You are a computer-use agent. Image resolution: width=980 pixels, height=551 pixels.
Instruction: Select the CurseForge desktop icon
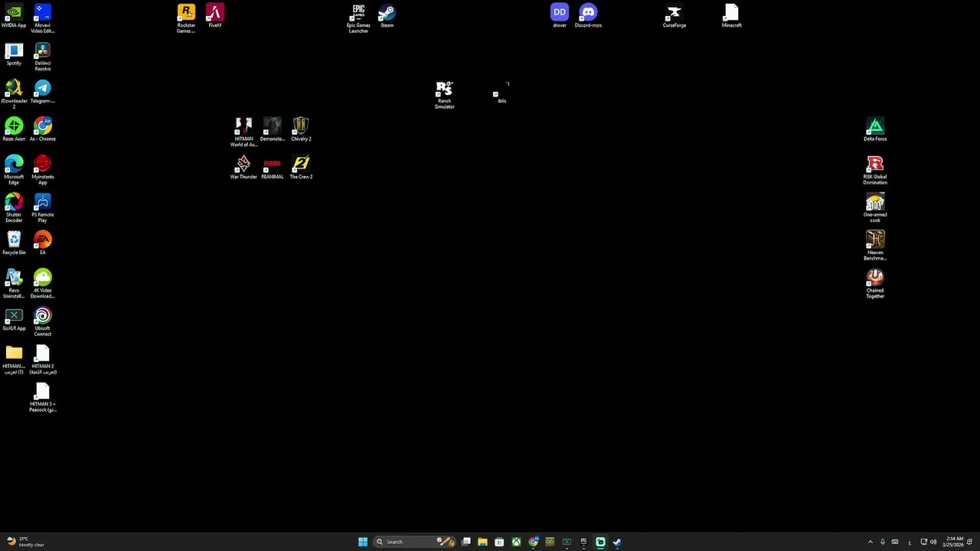coord(674,16)
